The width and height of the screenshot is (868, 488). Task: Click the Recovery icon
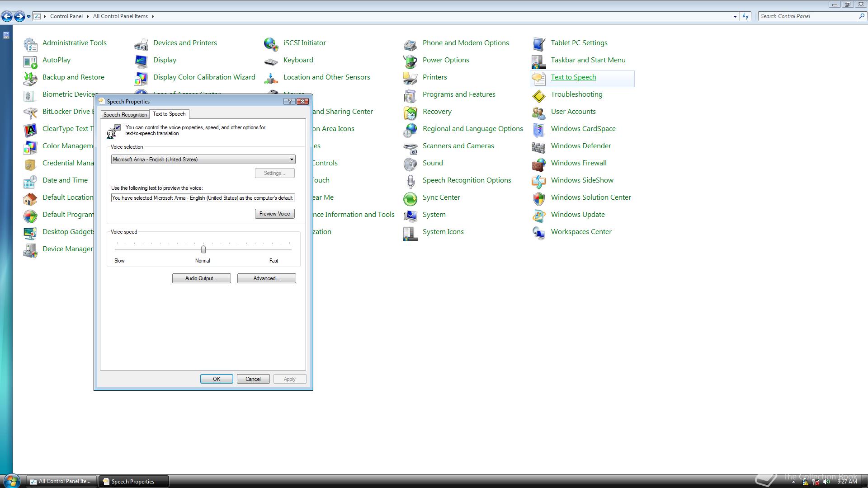tap(410, 113)
